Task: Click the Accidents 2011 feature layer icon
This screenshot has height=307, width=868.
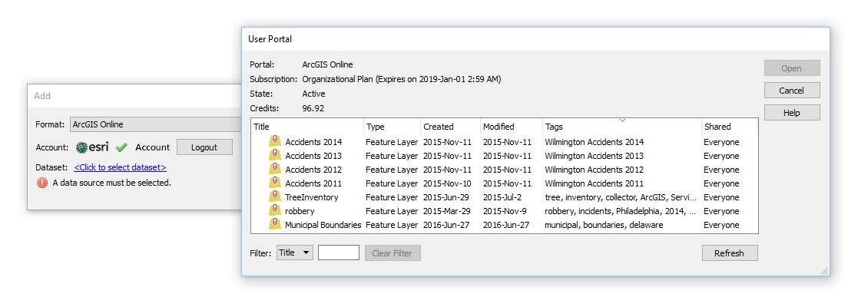Action: (x=275, y=183)
